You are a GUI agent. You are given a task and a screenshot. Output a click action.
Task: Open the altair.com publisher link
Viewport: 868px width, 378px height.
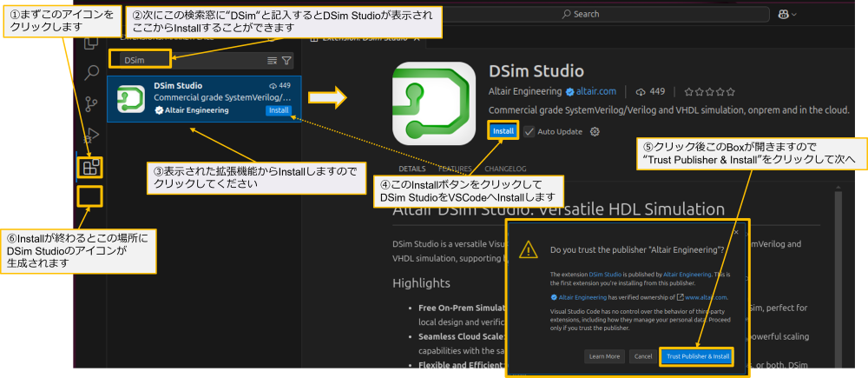pyautogui.click(x=595, y=91)
